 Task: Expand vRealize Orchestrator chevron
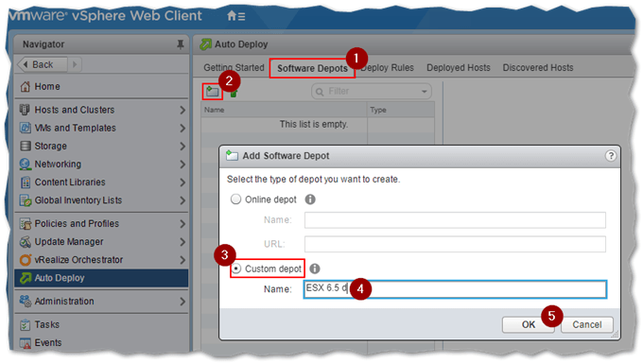point(182,259)
